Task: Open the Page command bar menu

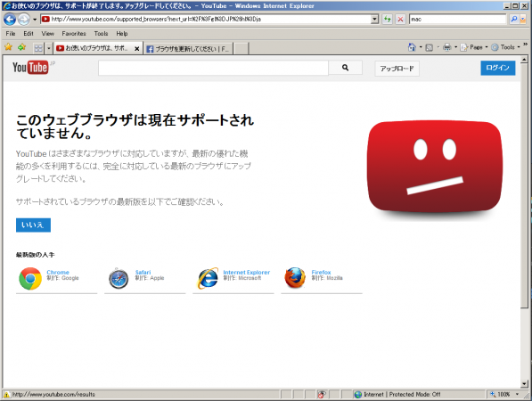Action: (474, 47)
